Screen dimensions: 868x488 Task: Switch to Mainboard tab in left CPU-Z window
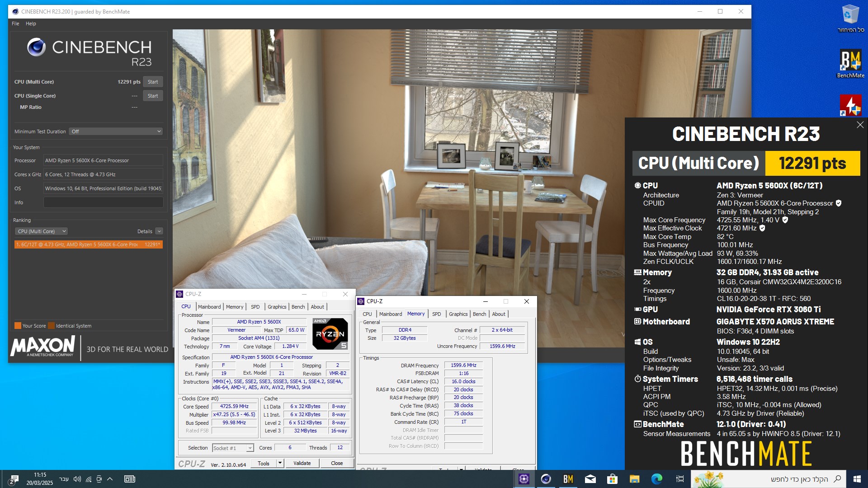(x=209, y=307)
